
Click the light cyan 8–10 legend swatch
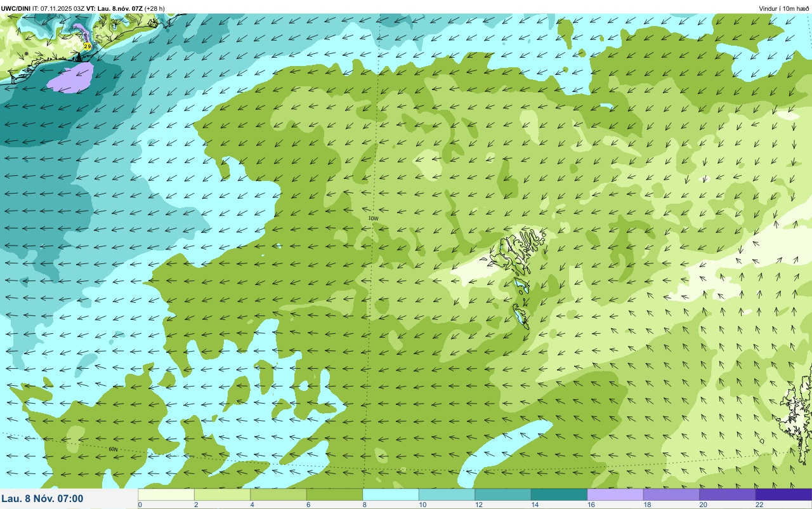click(x=391, y=494)
